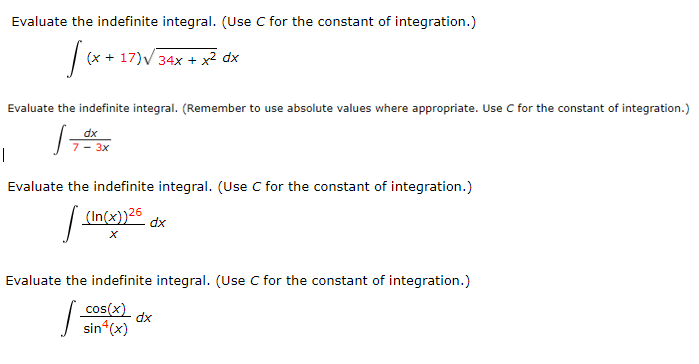Click the x denominator under ln(x)

point(113,234)
